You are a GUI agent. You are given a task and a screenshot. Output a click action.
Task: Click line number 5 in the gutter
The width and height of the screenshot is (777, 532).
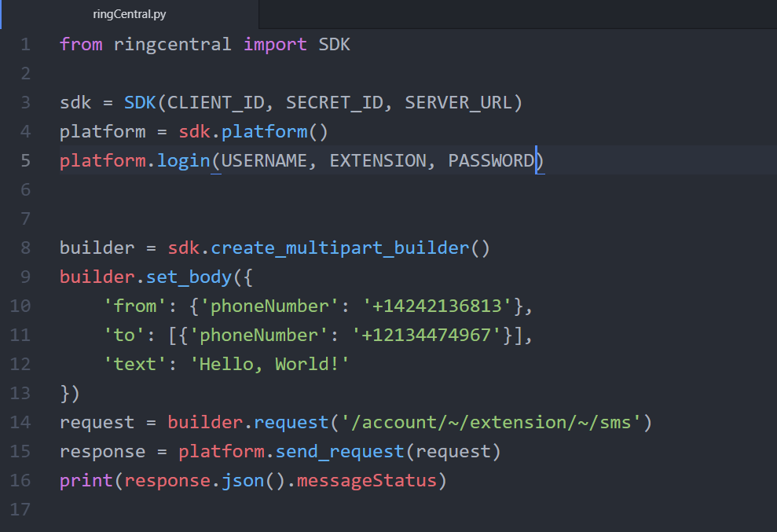(26, 160)
